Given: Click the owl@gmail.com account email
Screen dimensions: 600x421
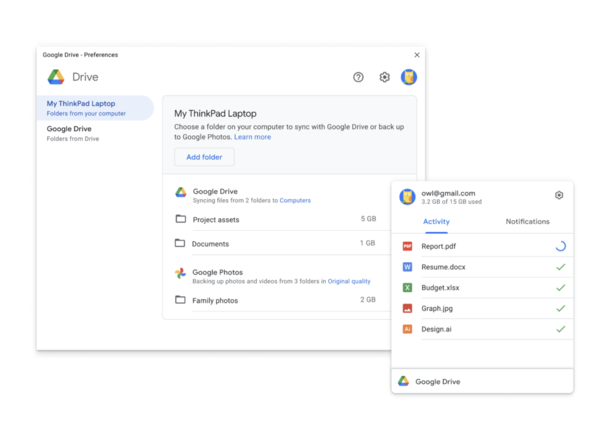Looking at the screenshot, I should pos(448,193).
